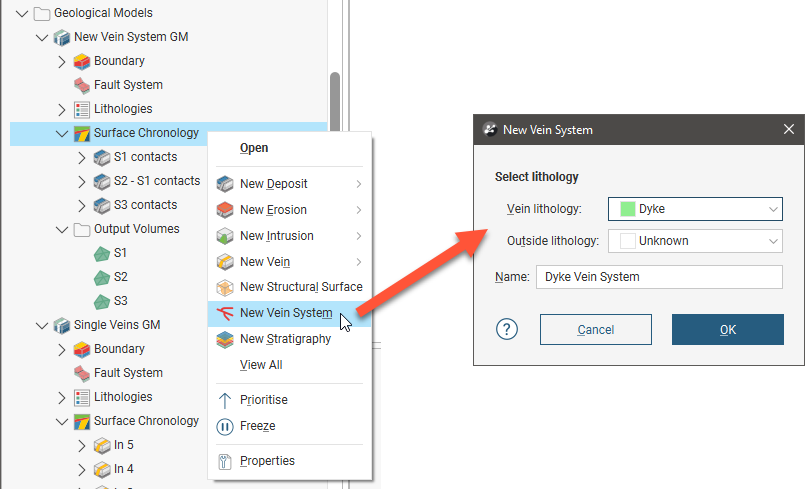Image resolution: width=805 pixels, height=489 pixels.
Task: Select New Stratigraphy menu item
Action: click(x=290, y=340)
